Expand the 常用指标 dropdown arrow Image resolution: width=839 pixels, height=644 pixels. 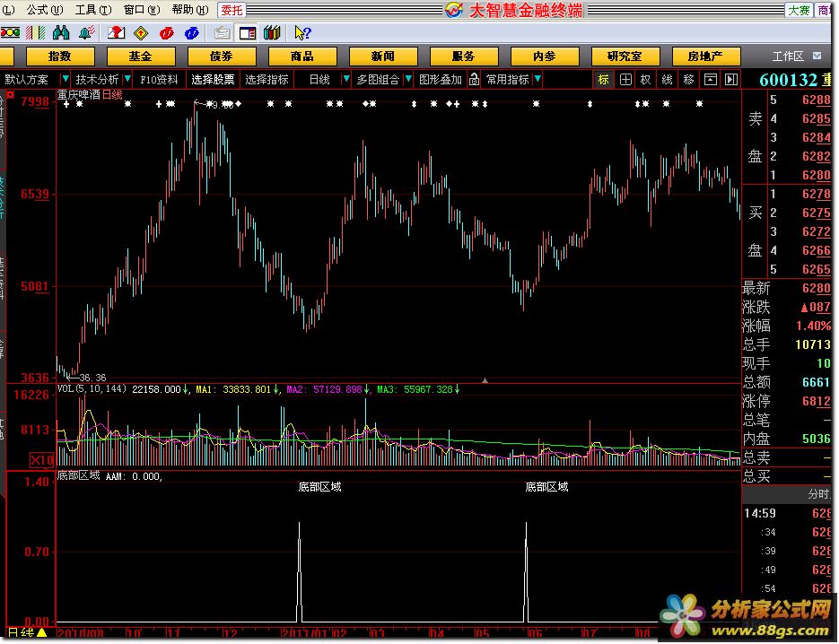click(537, 80)
